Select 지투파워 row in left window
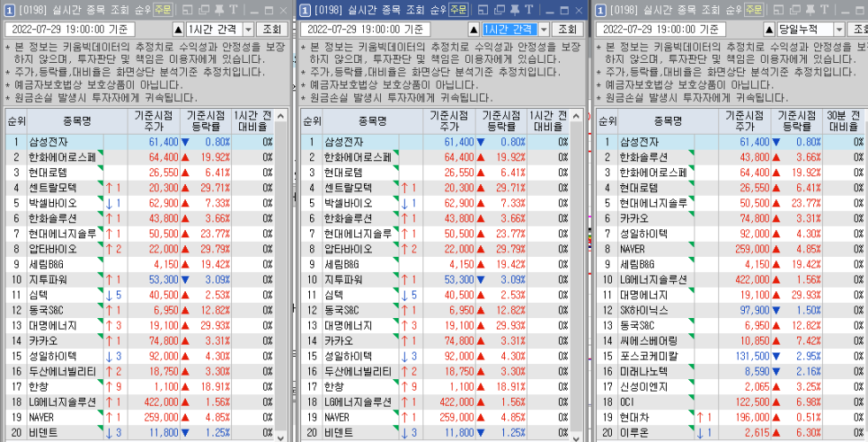This screenshot has width=868, height=442. pyautogui.click(x=140, y=279)
